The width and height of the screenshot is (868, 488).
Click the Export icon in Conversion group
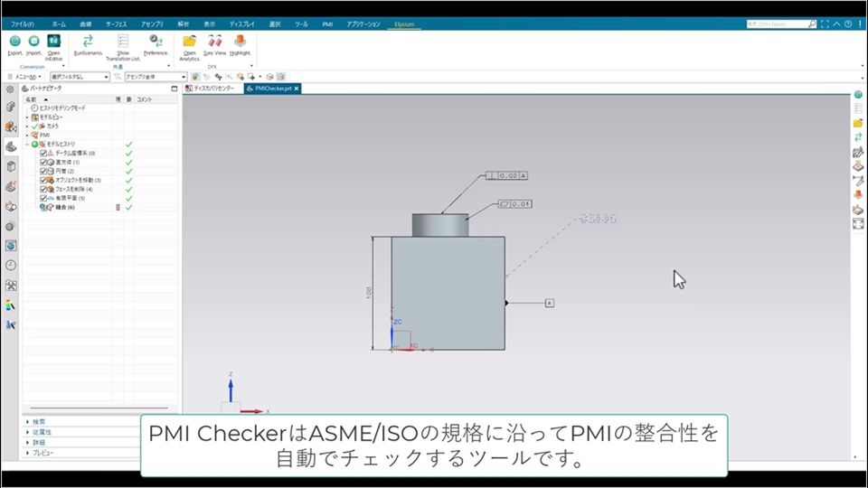pyautogui.click(x=15, y=42)
